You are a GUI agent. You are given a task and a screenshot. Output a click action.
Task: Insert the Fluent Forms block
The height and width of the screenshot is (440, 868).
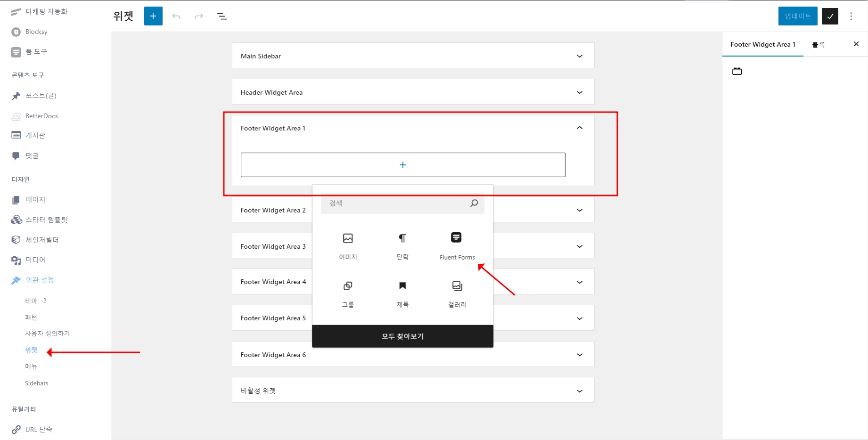pos(457,246)
